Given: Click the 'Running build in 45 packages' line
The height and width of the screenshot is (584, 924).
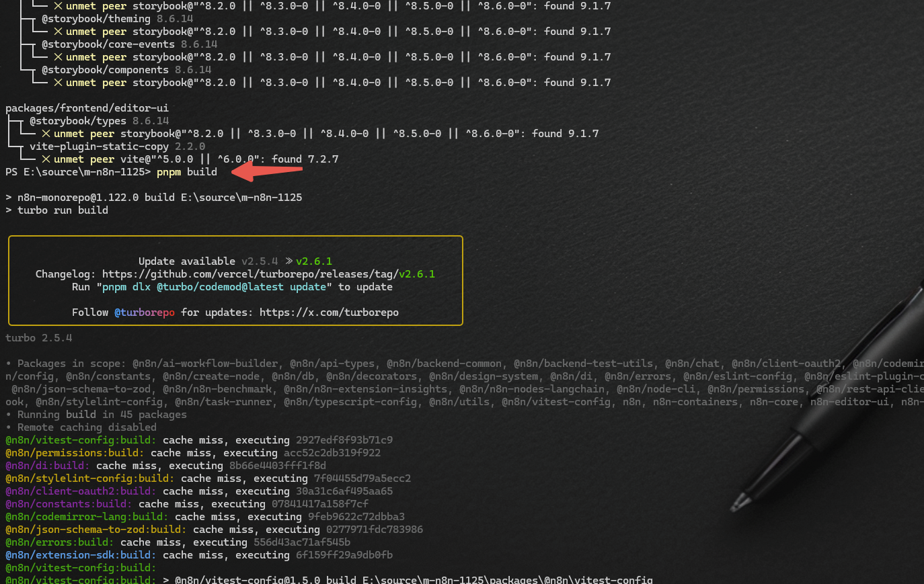Looking at the screenshot, I should [x=95, y=415].
